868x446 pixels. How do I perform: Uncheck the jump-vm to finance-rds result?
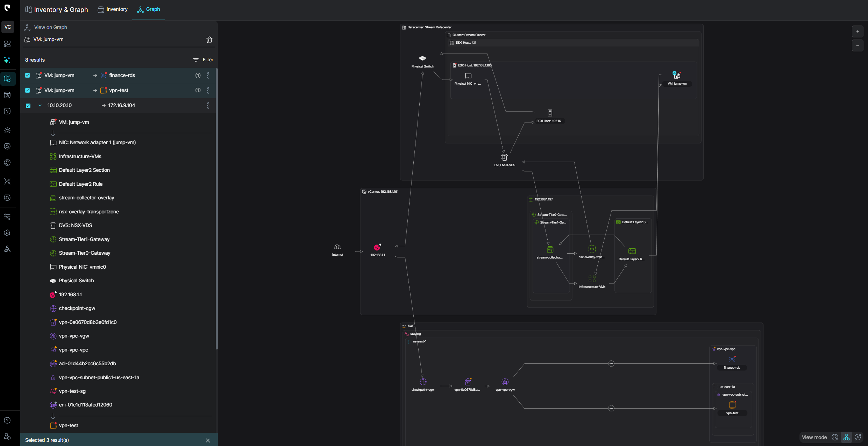(28, 76)
